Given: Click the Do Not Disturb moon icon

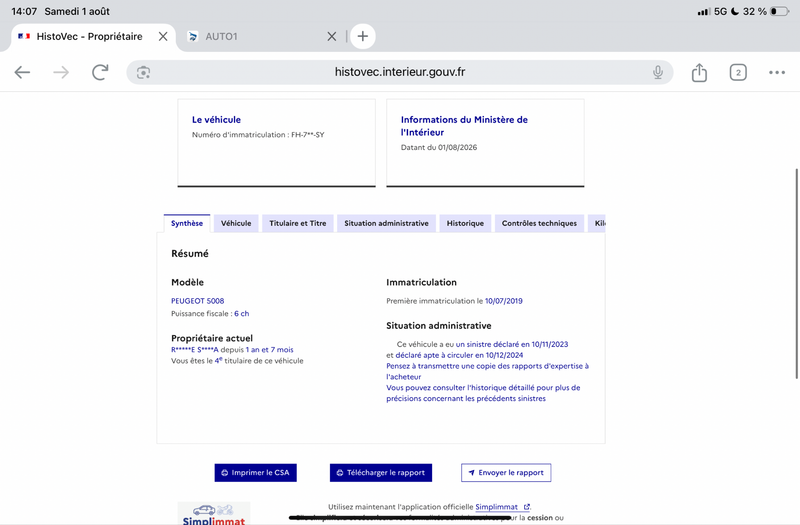Looking at the screenshot, I should 735,11.
